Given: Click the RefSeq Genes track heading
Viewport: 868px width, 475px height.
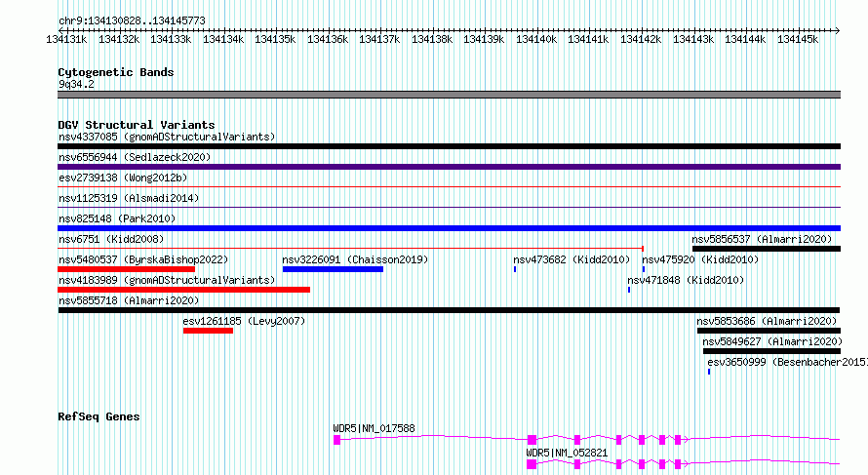Looking at the screenshot, I should point(99,416).
